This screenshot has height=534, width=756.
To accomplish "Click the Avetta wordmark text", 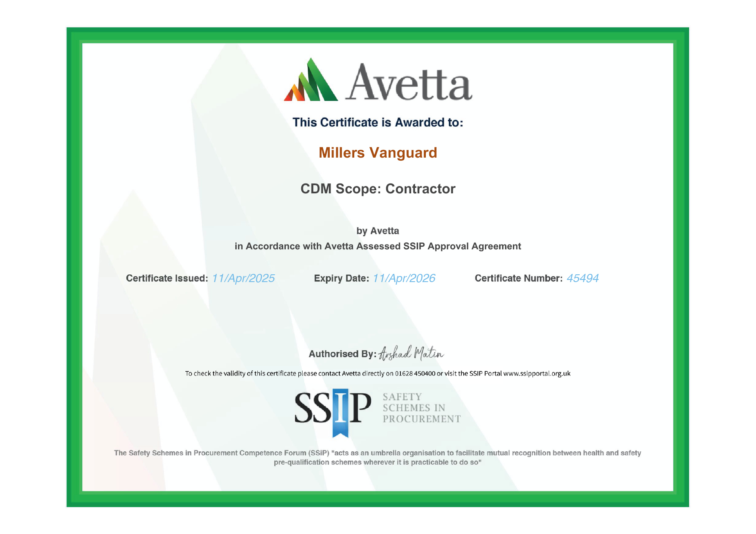I will pyautogui.click(x=408, y=83).
